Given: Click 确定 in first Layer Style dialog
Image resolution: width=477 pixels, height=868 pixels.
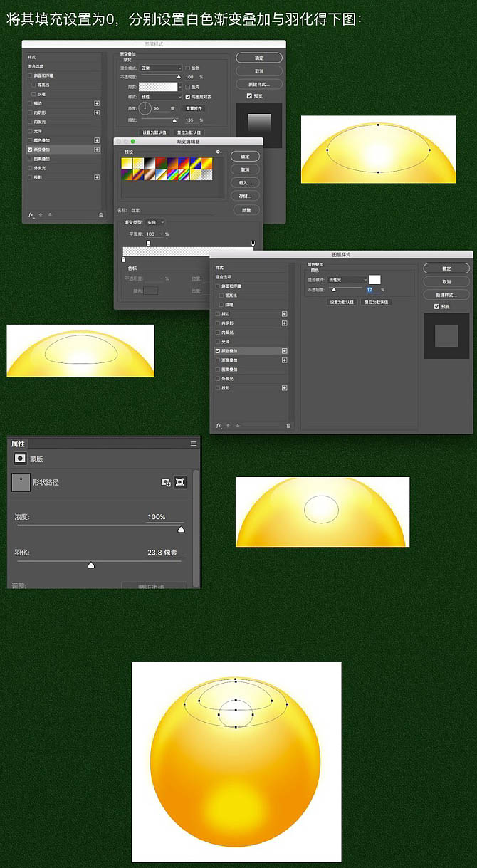Looking at the screenshot, I should click(x=259, y=58).
